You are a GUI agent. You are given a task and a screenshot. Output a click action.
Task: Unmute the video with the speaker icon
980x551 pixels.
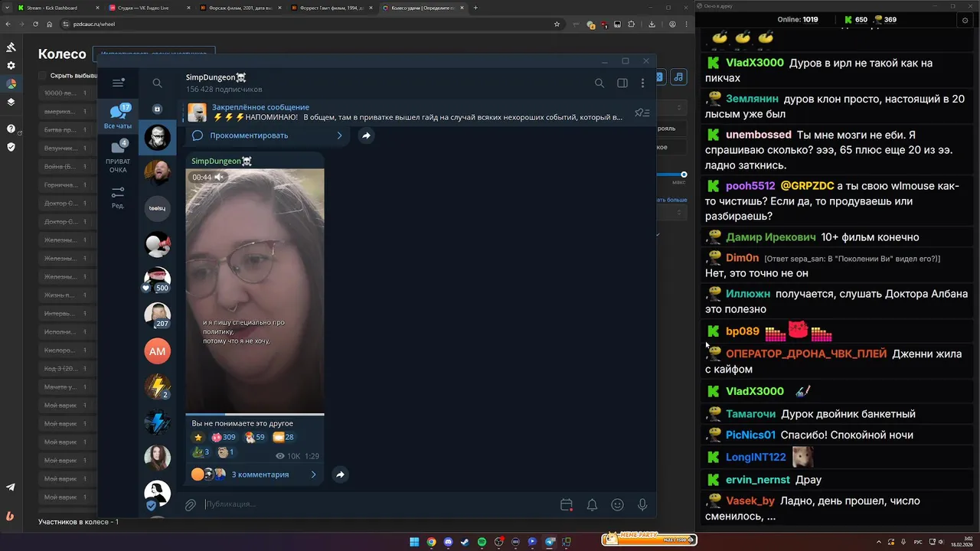[x=219, y=177]
